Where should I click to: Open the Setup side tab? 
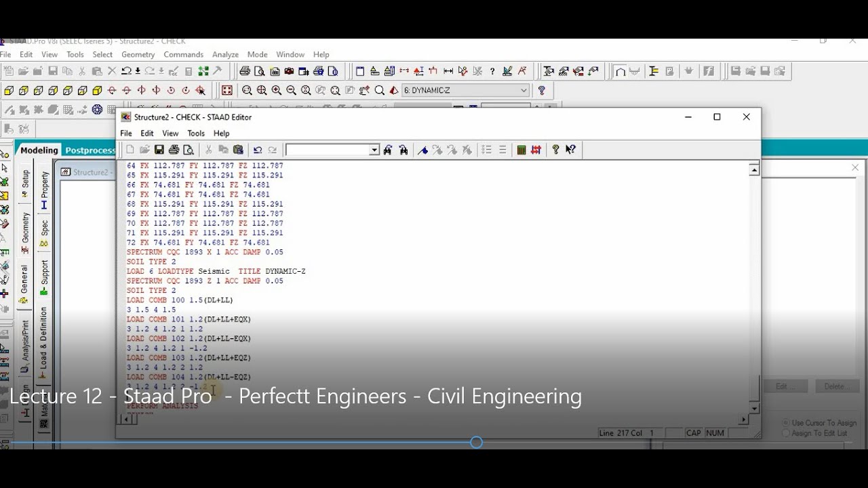click(25, 183)
